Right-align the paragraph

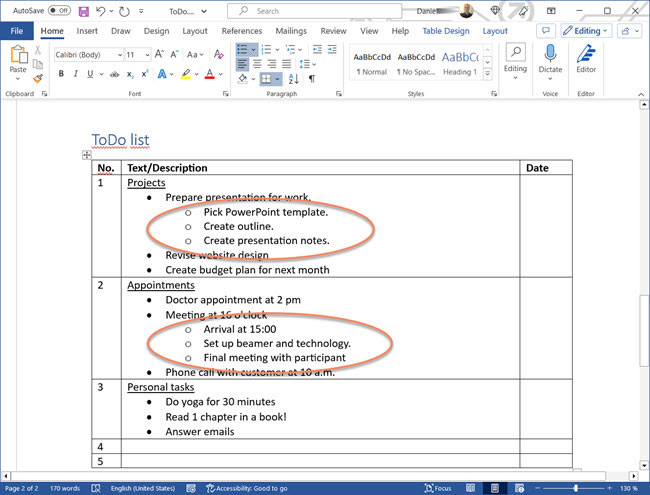[272, 64]
